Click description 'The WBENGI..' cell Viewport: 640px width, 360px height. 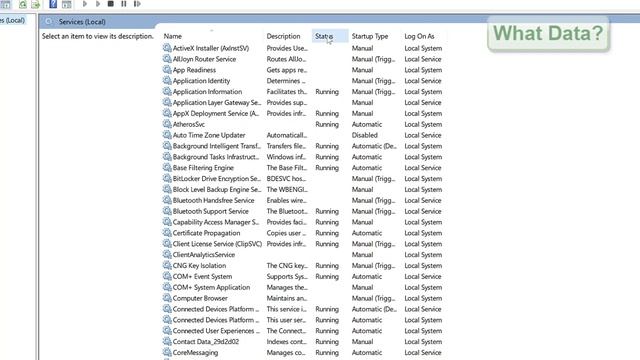(287, 189)
